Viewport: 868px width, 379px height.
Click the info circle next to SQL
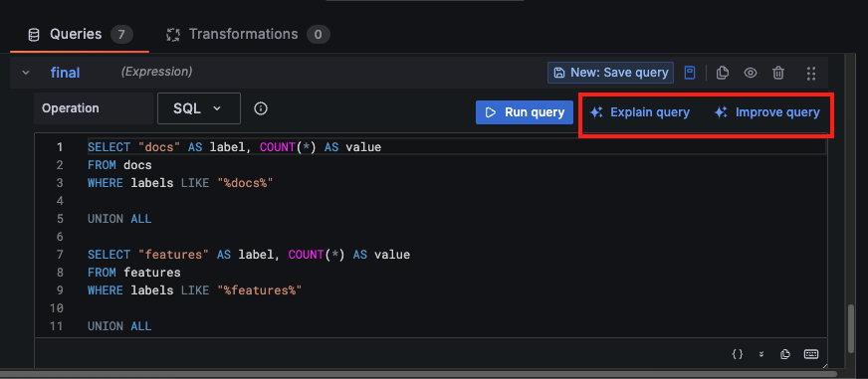pos(261,108)
